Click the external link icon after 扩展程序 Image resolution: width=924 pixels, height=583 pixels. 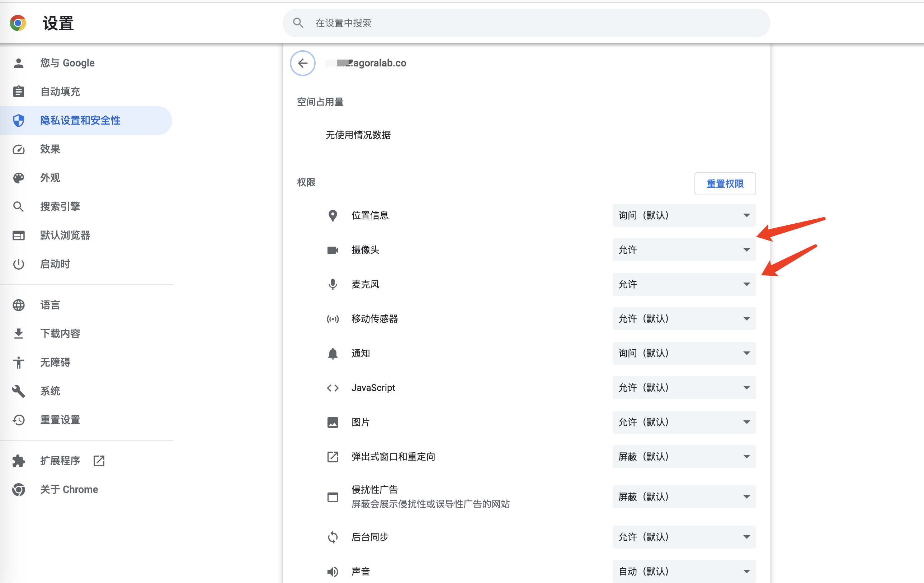coord(99,461)
